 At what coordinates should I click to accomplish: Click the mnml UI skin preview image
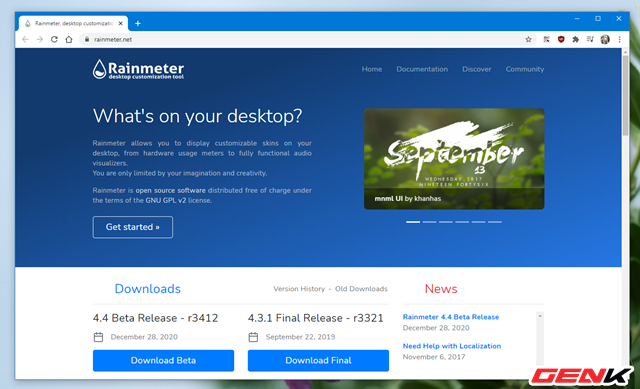pos(454,159)
